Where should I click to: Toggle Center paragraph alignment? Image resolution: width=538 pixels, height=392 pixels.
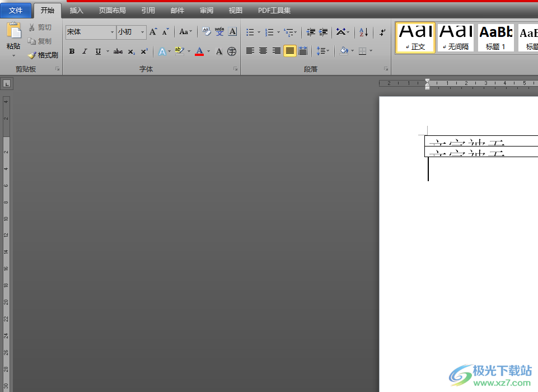pos(263,51)
